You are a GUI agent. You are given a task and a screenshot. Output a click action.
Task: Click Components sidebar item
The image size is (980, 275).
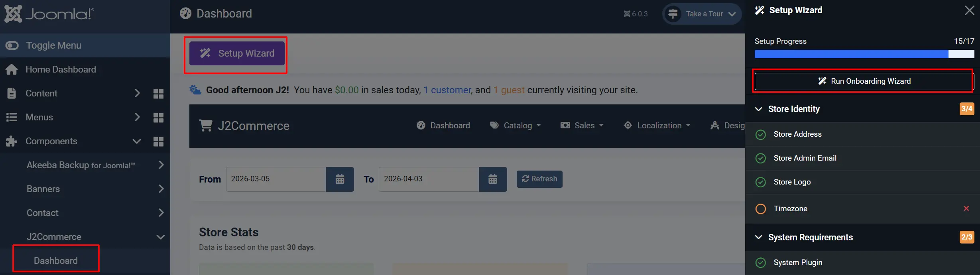click(x=51, y=141)
